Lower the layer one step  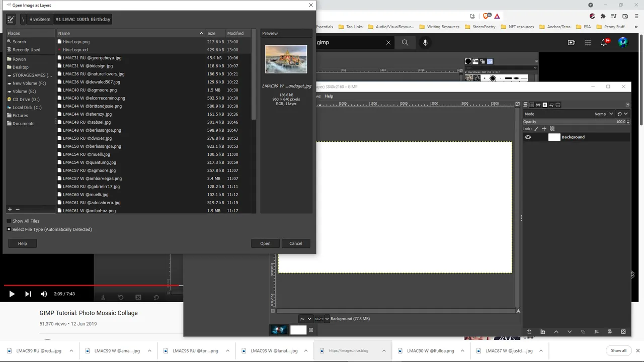tap(570, 332)
